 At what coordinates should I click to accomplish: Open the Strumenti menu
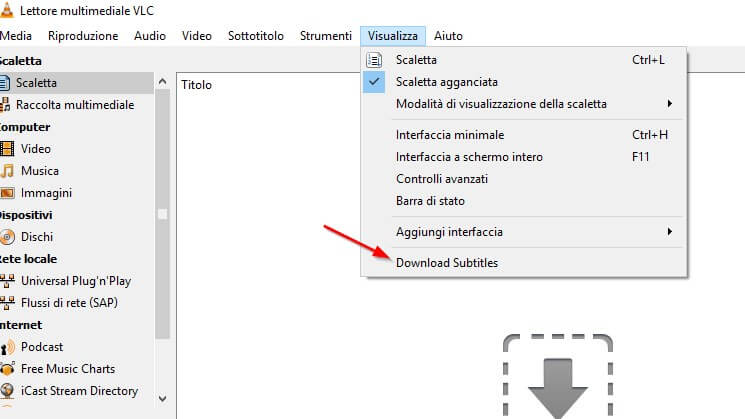pyautogui.click(x=325, y=36)
